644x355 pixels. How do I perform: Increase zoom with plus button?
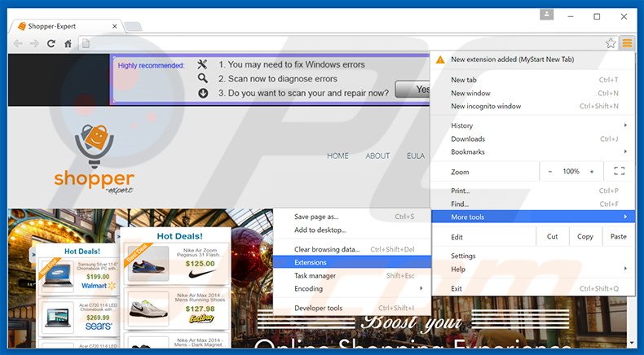592,172
